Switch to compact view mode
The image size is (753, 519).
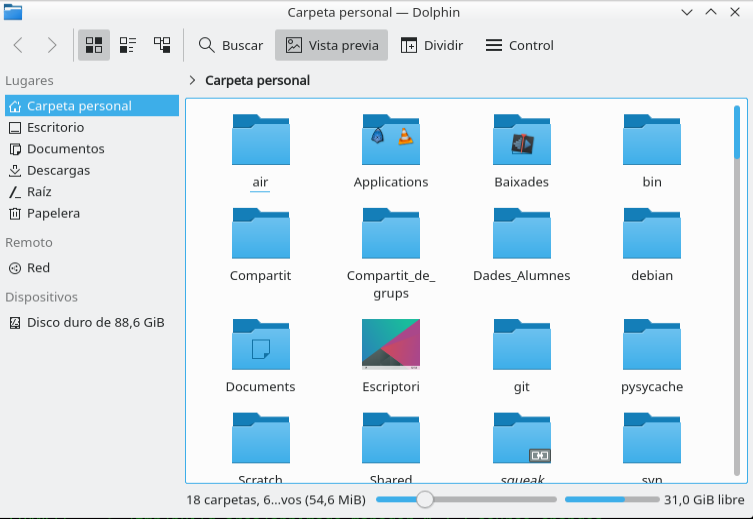pyautogui.click(x=128, y=45)
